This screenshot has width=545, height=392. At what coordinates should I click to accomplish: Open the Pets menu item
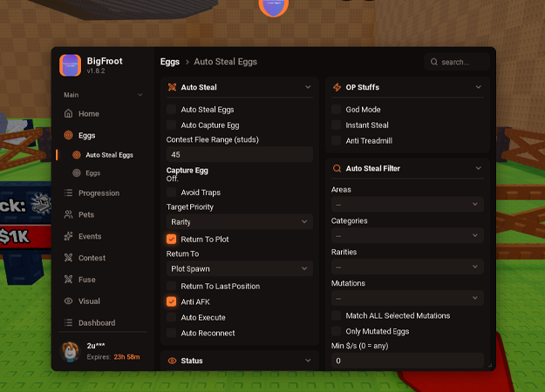[x=103, y=214]
